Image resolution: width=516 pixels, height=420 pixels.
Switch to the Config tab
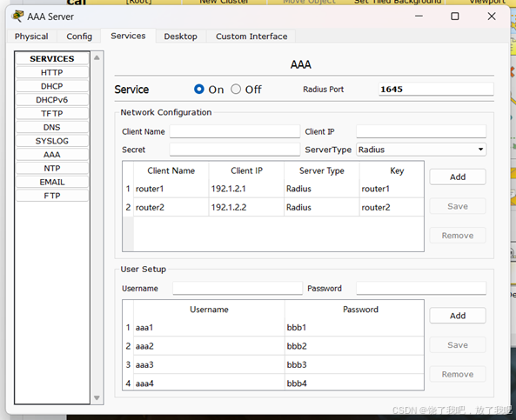pyautogui.click(x=79, y=37)
